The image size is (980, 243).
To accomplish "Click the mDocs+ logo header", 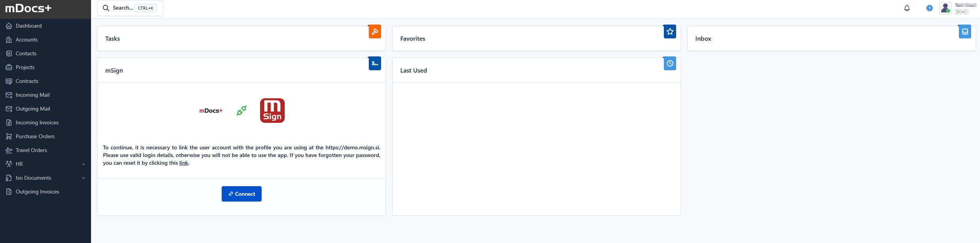I will pos(28,8).
